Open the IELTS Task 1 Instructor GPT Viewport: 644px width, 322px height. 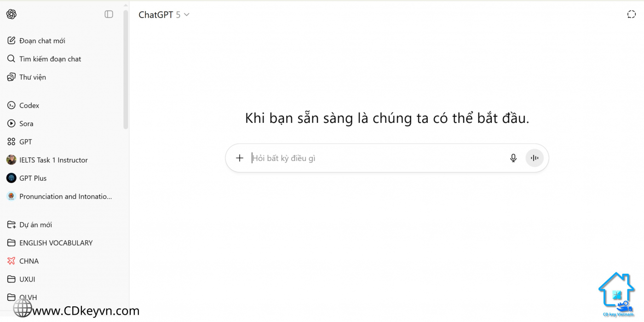coord(53,160)
